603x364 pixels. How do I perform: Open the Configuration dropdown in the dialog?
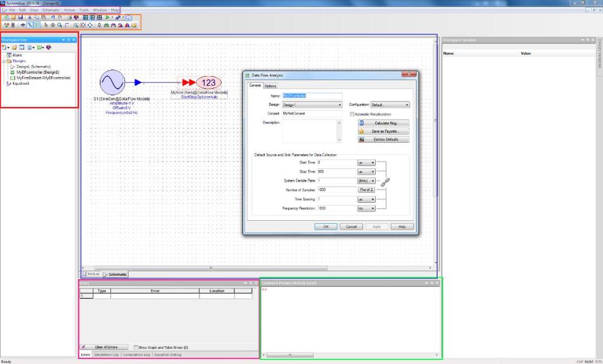[407, 105]
